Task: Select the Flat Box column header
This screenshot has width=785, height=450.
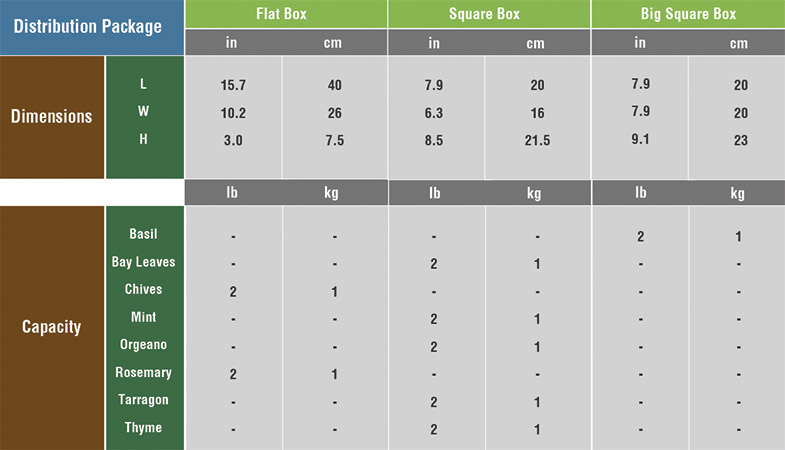Action: (286, 14)
